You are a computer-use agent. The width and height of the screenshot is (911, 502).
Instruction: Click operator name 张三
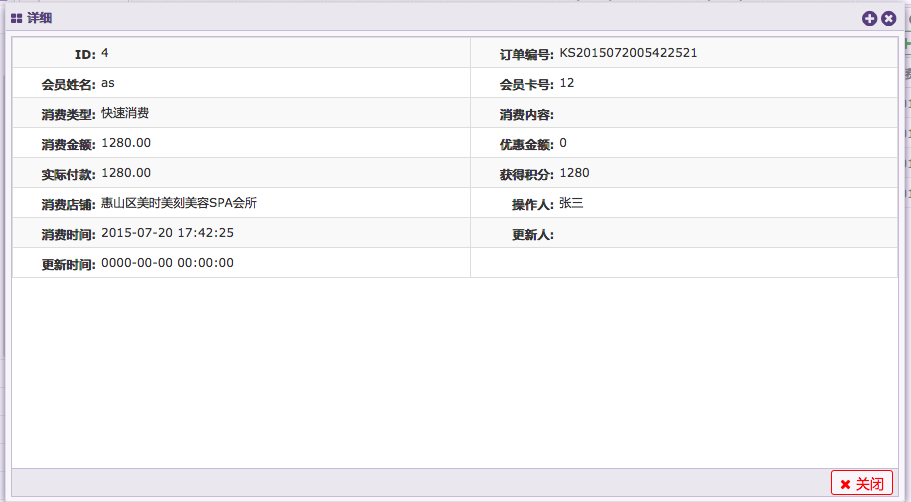[x=572, y=203]
